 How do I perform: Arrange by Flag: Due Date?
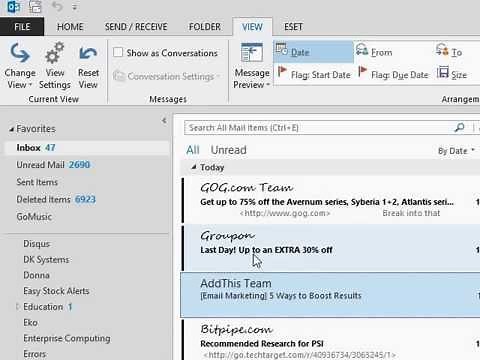393,74
